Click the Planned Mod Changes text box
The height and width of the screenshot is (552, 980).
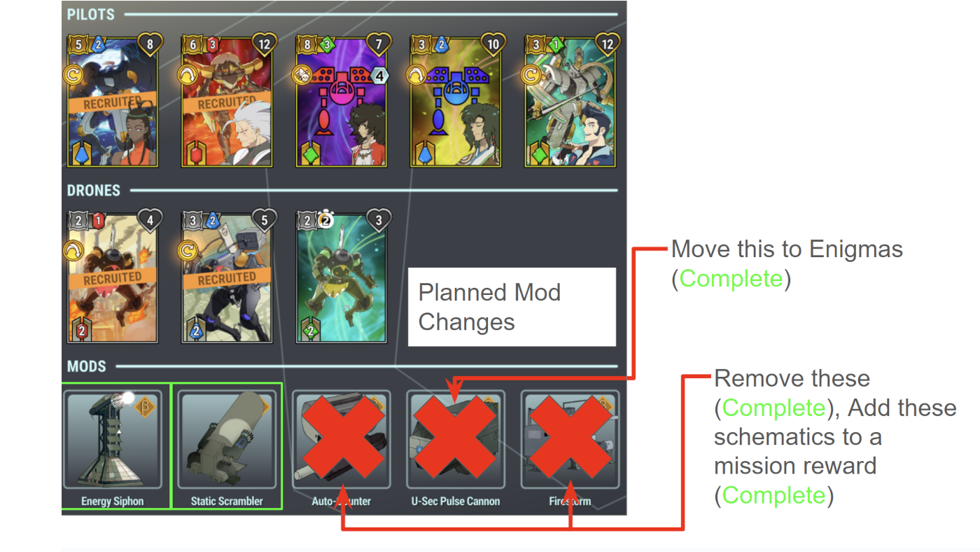click(512, 307)
